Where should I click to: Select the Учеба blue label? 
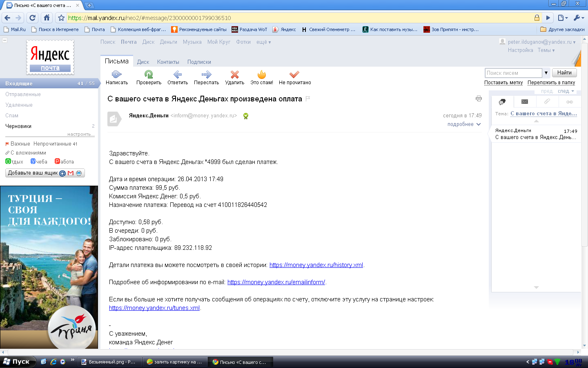(39, 162)
